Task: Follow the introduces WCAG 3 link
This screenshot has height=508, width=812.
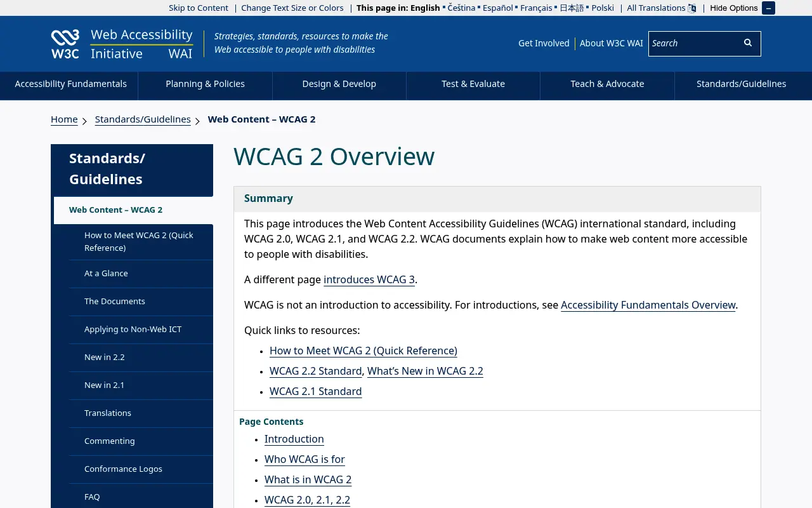Action: pos(369,280)
